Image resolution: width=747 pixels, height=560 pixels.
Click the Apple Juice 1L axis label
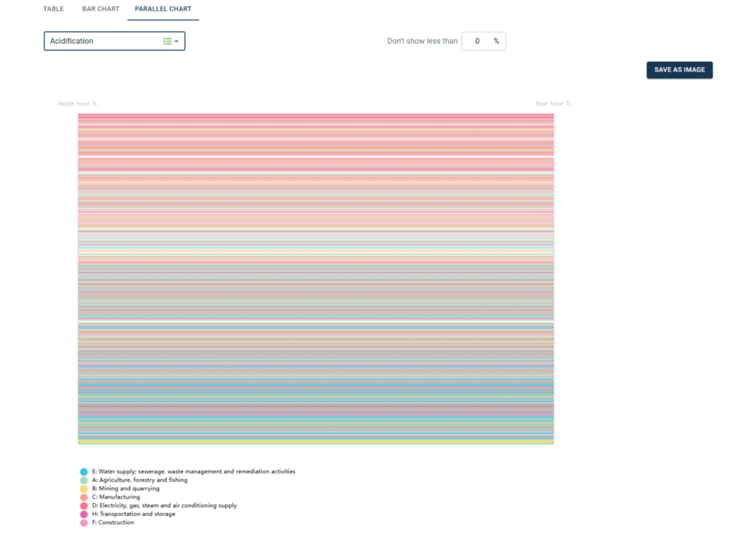pos(77,104)
